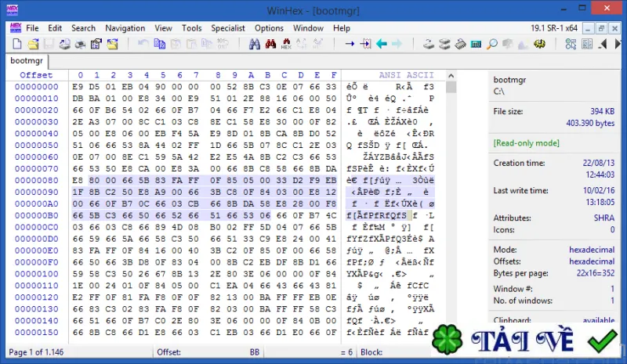Click the status bar Offset field
The height and width of the screenshot is (364, 627).
(x=208, y=352)
